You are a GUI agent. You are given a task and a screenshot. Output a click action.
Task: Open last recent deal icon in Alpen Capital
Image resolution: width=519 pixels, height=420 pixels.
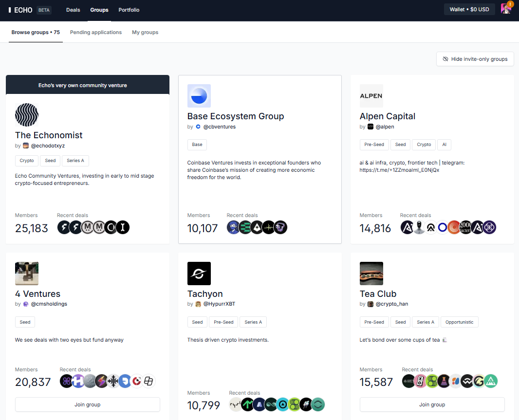point(489,227)
